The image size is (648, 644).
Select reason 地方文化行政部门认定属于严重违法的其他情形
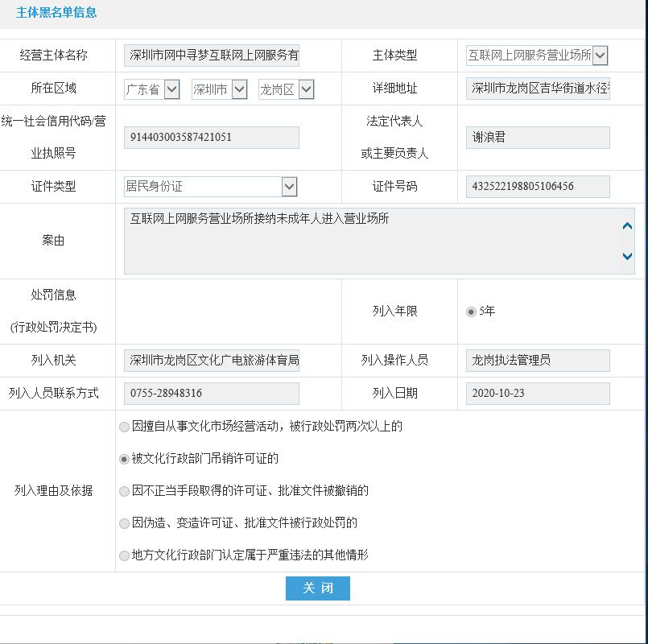[x=124, y=555]
